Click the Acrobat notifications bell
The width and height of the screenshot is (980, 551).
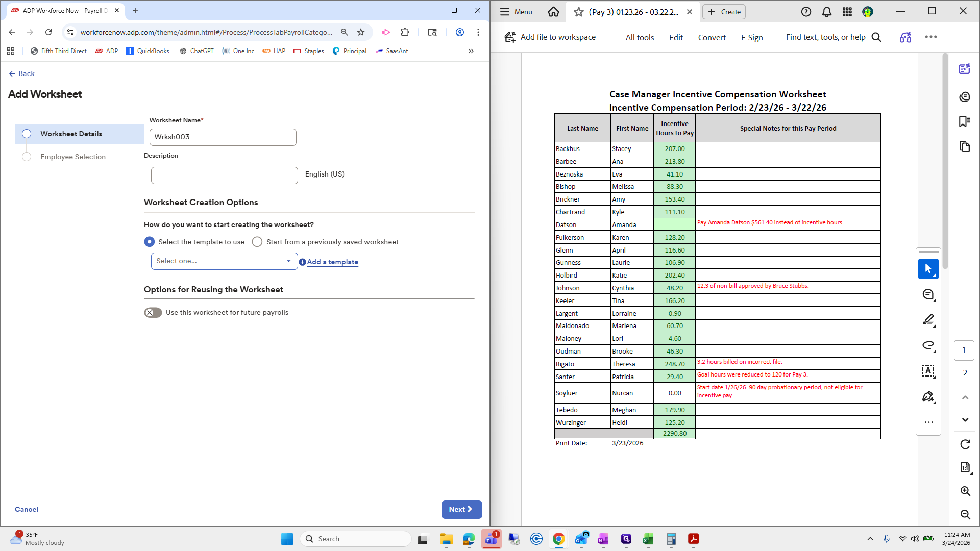(x=826, y=12)
